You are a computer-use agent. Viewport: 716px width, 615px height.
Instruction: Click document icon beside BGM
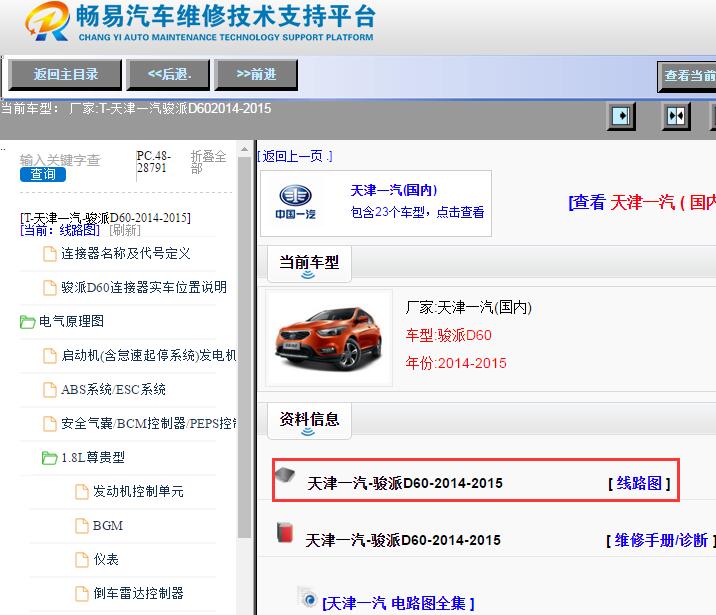point(82,526)
